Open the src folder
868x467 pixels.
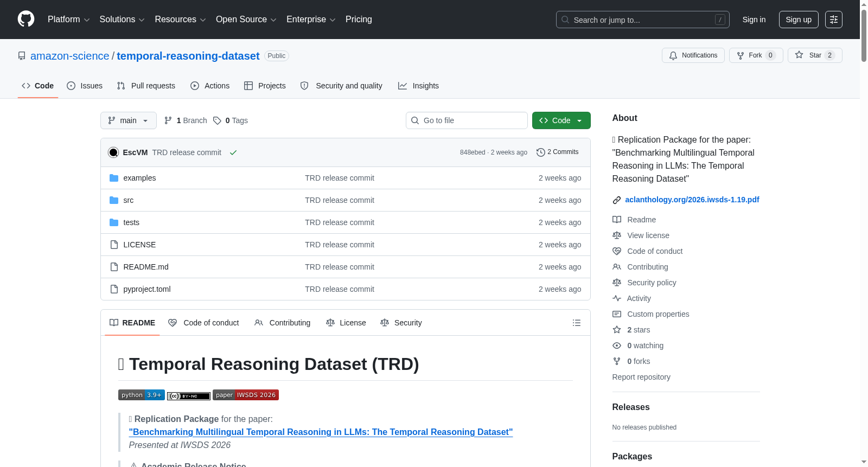click(128, 200)
